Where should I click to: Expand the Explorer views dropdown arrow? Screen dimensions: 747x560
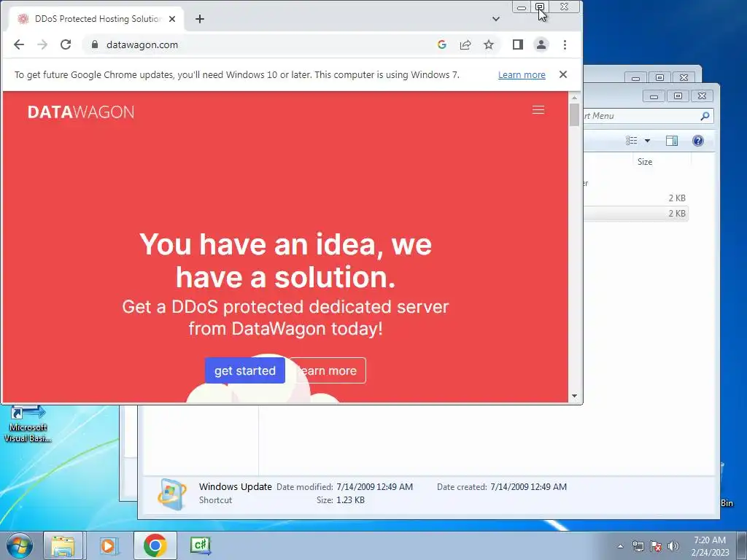pyautogui.click(x=647, y=141)
